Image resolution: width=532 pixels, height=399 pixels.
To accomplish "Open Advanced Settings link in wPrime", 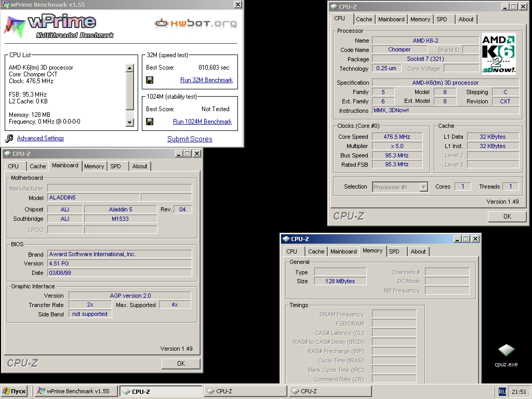I will [x=41, y=138].
